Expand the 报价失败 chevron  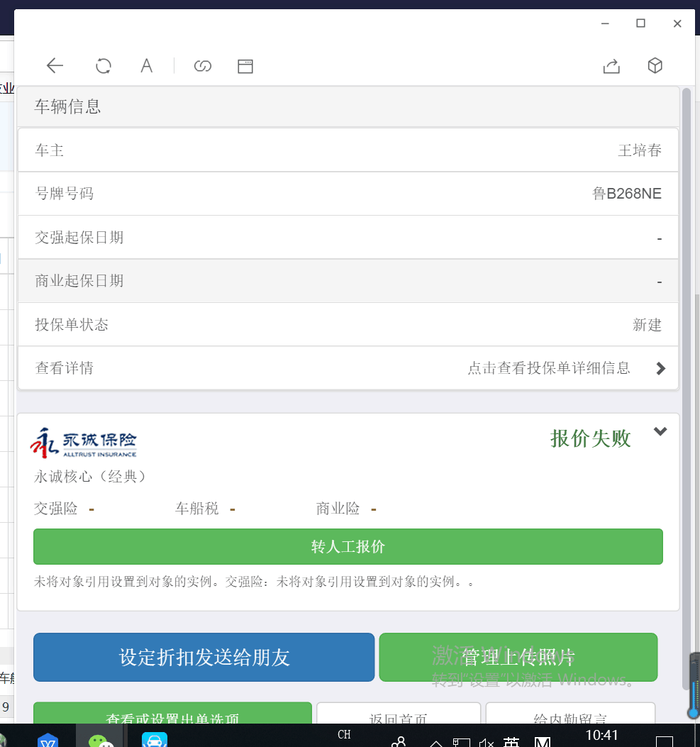click(660, 431)
